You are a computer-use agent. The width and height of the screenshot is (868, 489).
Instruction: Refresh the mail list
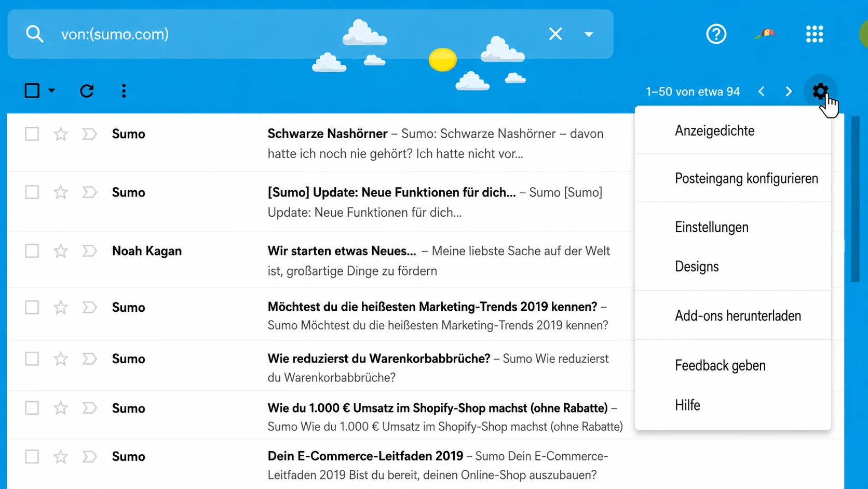(x=87, y=91)
